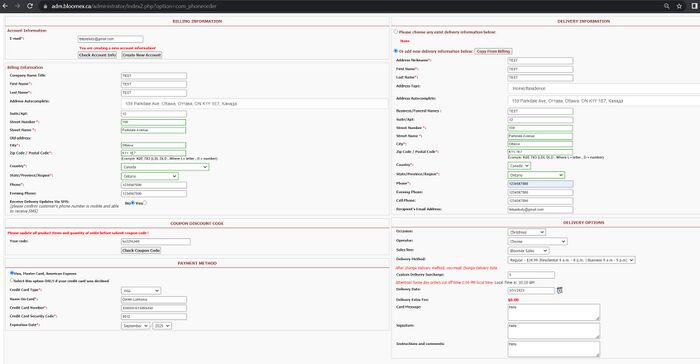The width and height of the screenshot is (700, 364).
Task: Select Visa, Master Card, American Express radio
Action: (12, 273)
